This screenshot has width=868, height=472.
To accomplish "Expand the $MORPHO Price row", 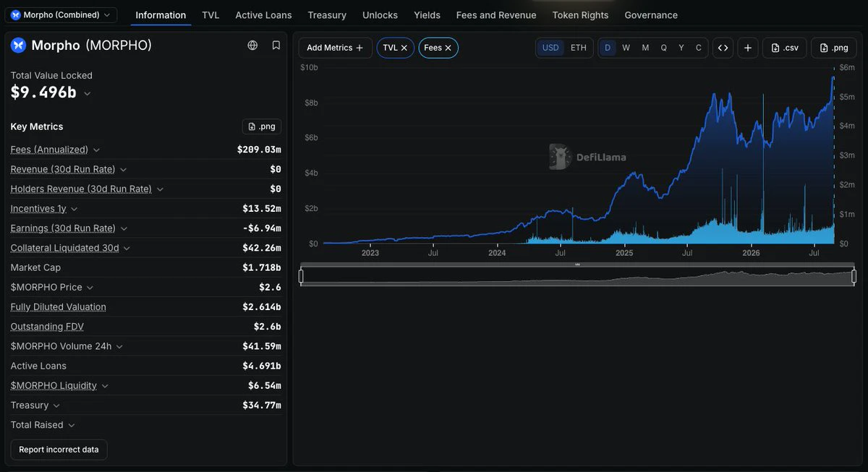I will [x=90, y=287].
